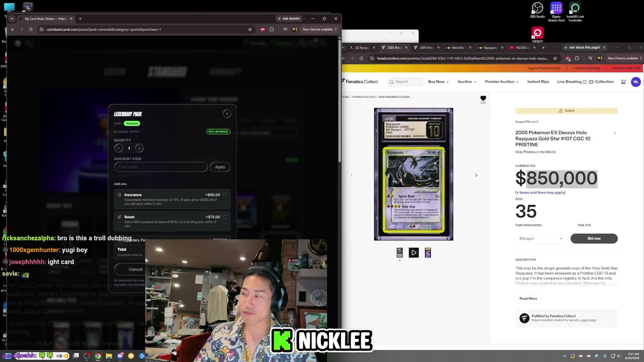
Task: Decrease pack quantity with the minus button
Action: click(119, 148)
